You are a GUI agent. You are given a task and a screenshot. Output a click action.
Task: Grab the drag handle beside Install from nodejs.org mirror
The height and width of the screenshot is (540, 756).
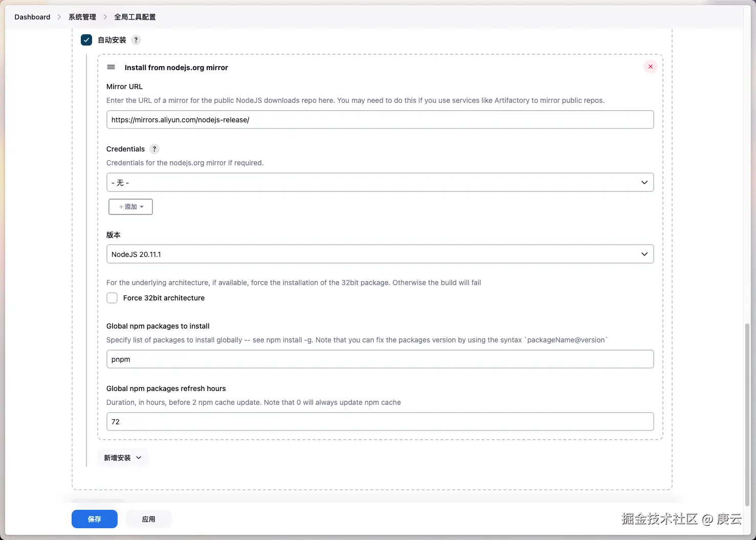111,67
